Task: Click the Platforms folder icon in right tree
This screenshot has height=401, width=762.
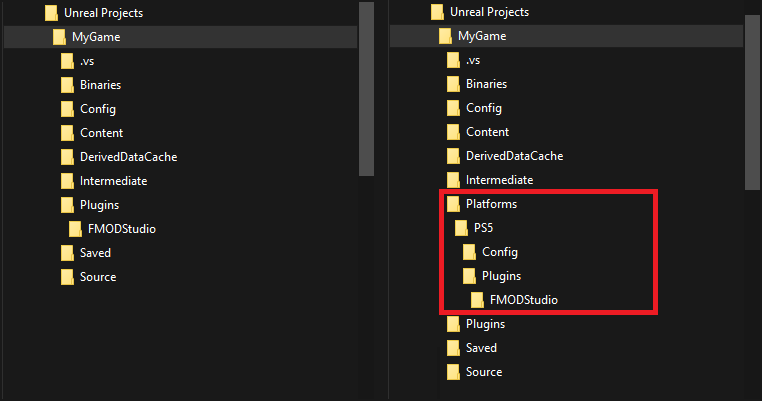Action: pyautogui.click(x=453, y=204)
